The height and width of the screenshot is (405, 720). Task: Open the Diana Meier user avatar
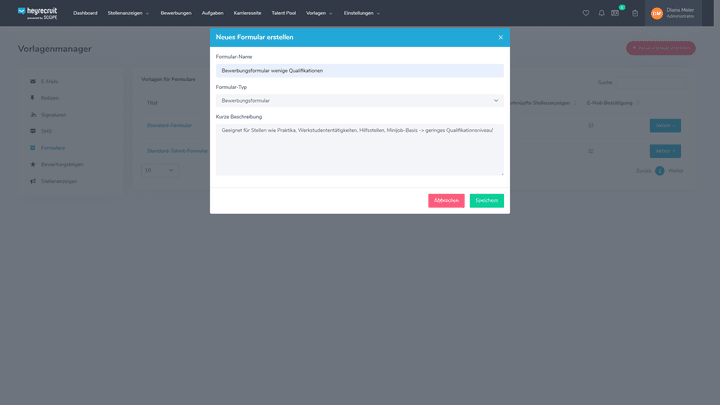coord(657,13)
